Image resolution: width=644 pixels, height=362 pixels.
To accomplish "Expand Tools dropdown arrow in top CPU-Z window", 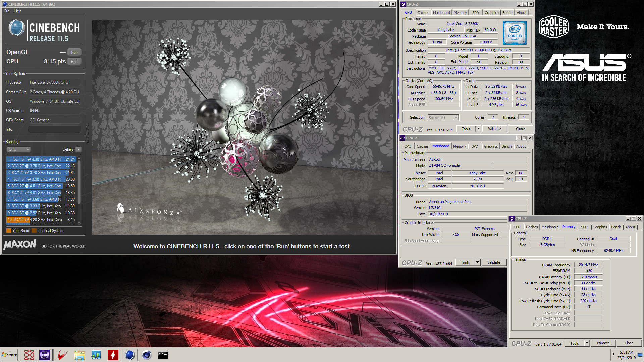I will point(478,129).
